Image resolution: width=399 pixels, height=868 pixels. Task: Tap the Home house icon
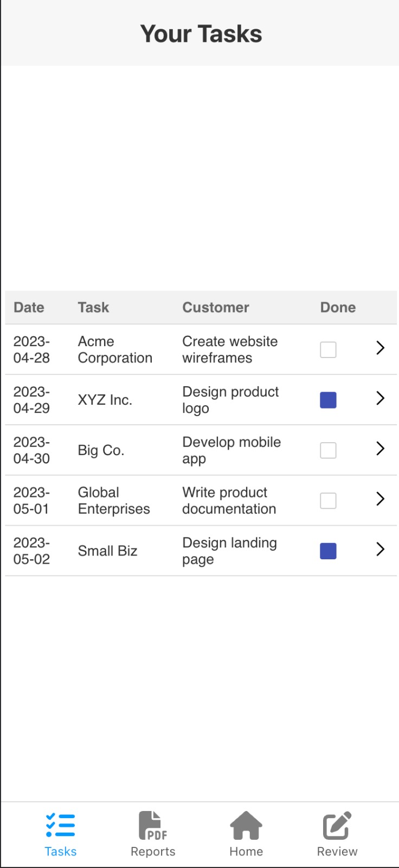pyautogui.click(x=246, y=825)
